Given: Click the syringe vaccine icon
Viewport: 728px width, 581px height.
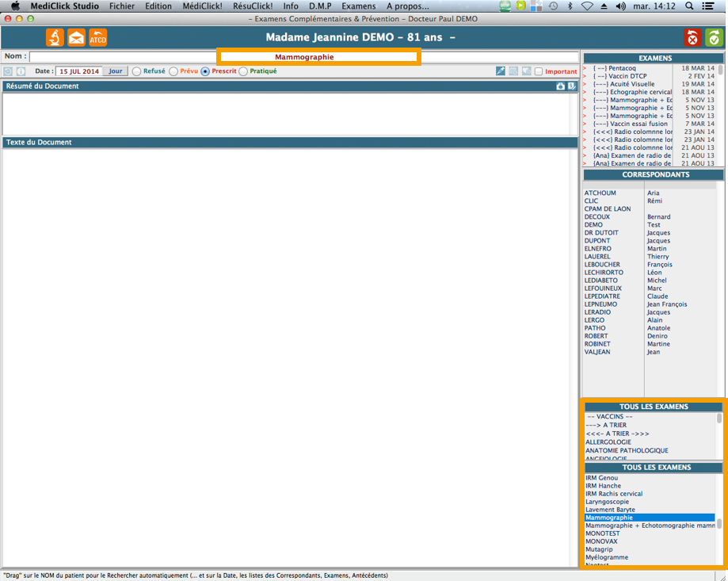Looking at the screenshot, I should pos(501,71).
